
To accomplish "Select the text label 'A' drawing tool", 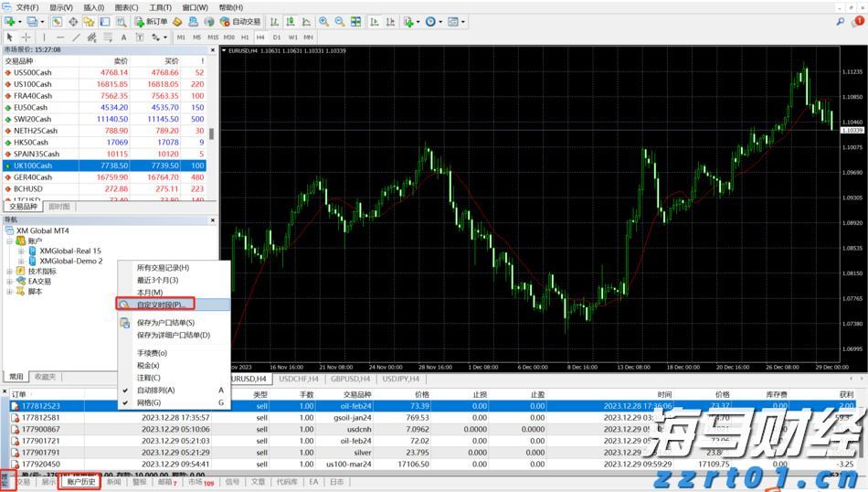I will coord(124,37).
